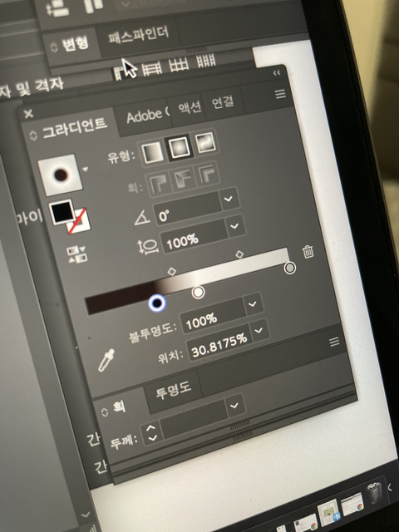Click the reverse gradient icon
Viewport: 399px width, 532px height.
[x=76, y=254]
